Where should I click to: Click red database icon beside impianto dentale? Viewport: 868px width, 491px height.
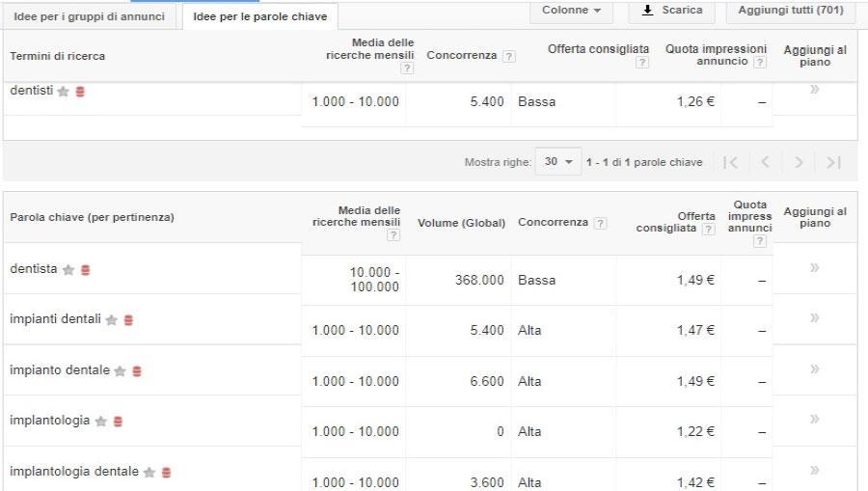point(136,371)
